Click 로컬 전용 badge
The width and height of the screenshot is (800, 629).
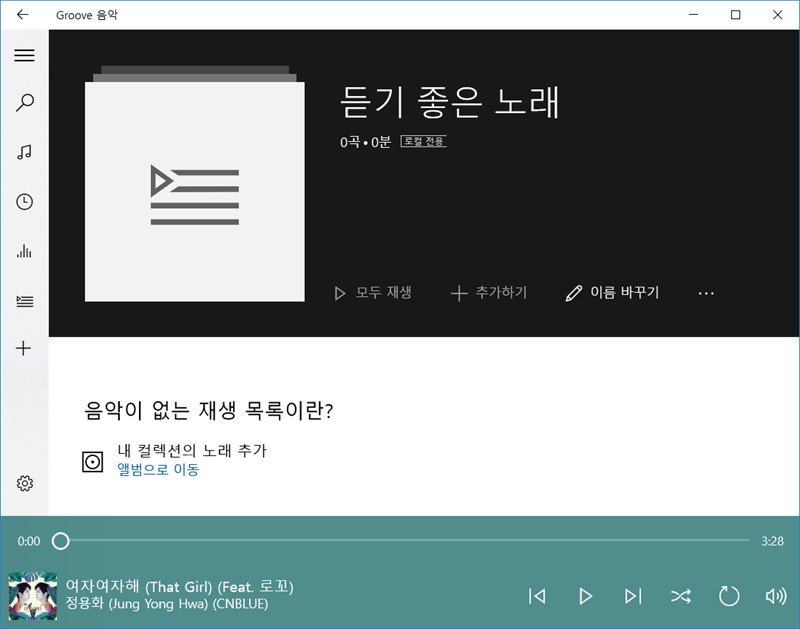(x=423, y=141)
